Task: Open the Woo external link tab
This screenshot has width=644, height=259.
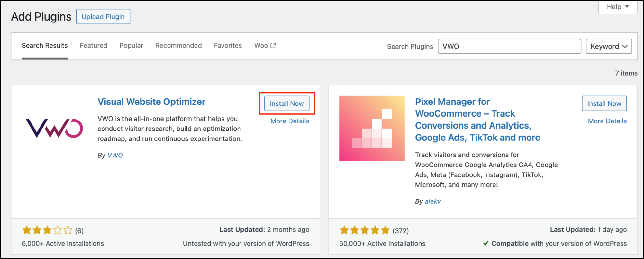Action: (265, 46)
